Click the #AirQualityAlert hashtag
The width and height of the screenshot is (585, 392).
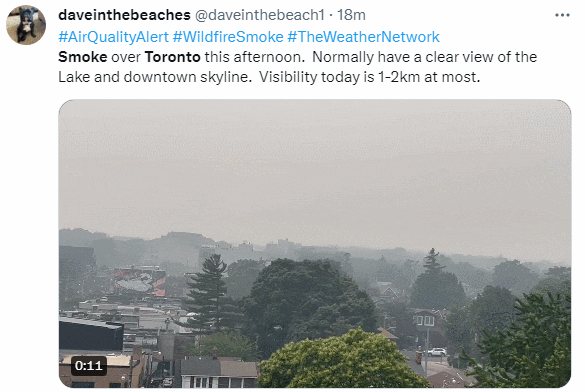coord(113,37)
